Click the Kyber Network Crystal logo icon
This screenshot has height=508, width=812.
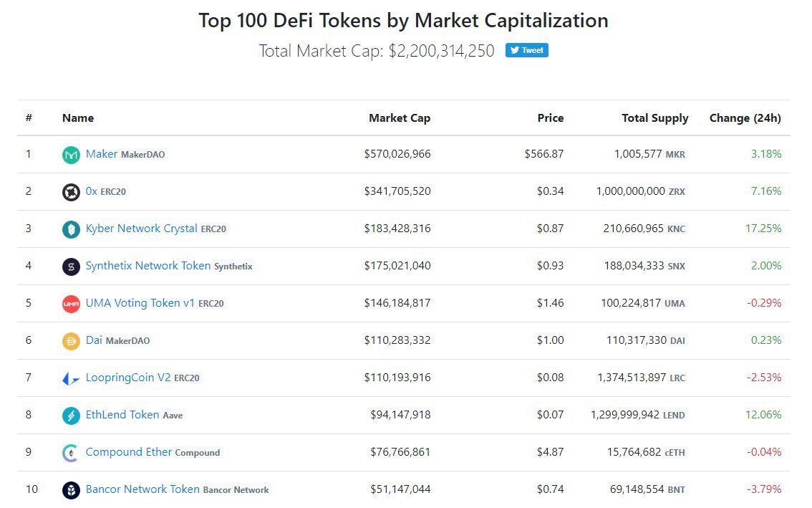[71, 229]
